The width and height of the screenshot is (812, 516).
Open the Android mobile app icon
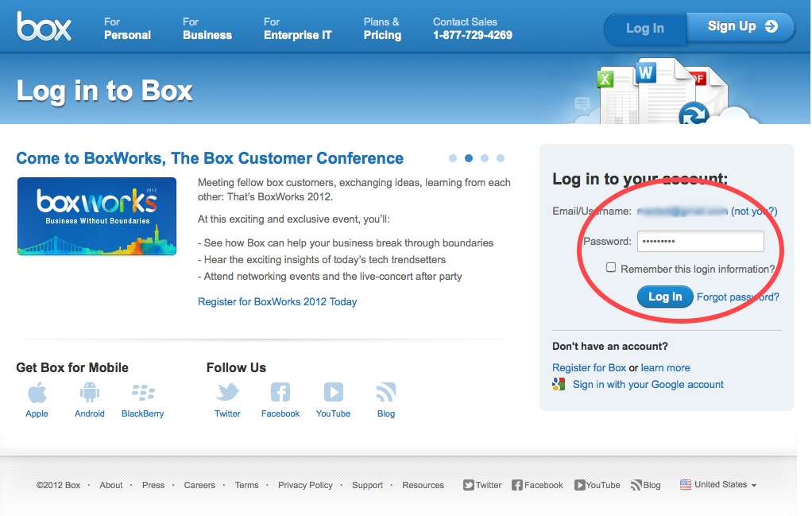pyautogui.click(x=89, y=393)
